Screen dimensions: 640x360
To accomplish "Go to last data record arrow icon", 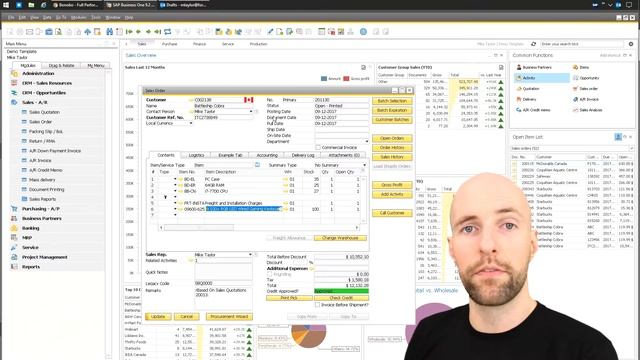I will pos(158,31).
